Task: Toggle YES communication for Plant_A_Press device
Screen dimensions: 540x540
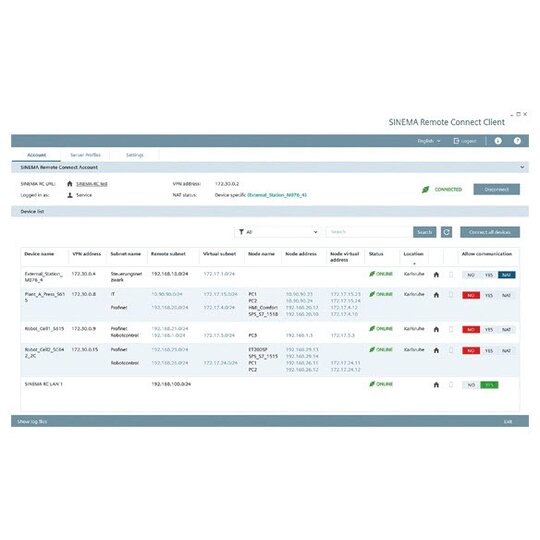Action: pyautogui.click(x=489, y=295)
